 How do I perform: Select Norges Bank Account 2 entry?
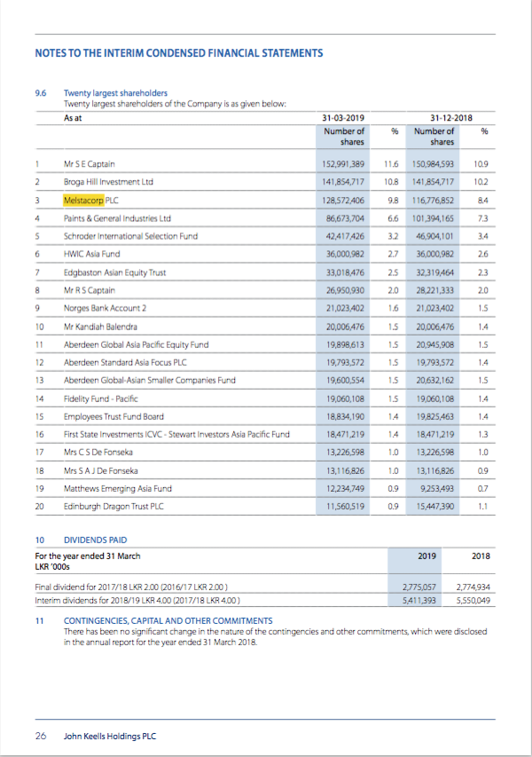[x=105, y=309]
